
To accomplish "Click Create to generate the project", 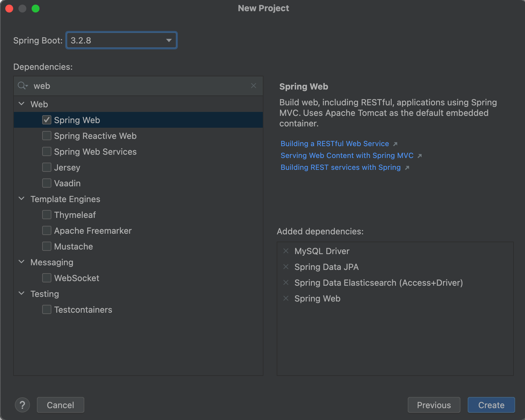I will tap(491, 405).
